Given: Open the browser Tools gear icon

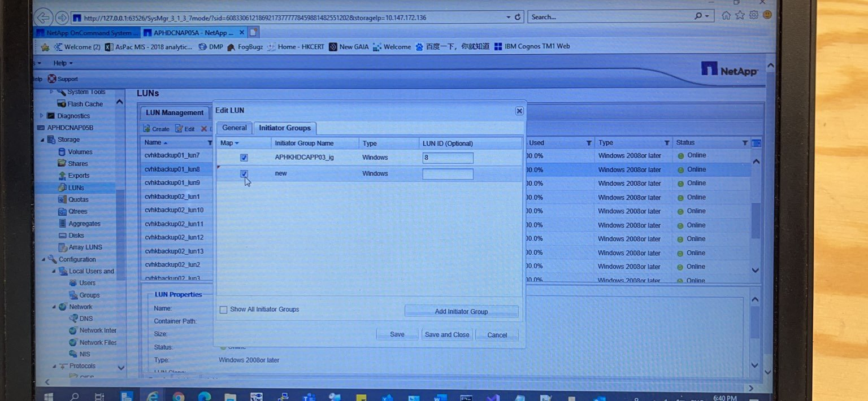Looking at the screenshot, I should pos(753,15).
